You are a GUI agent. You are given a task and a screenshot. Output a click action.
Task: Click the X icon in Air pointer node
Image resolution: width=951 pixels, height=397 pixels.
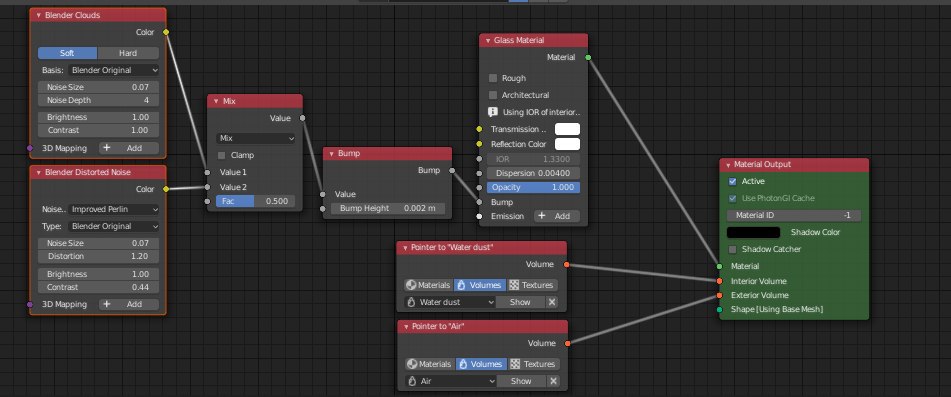click(553, 381)
